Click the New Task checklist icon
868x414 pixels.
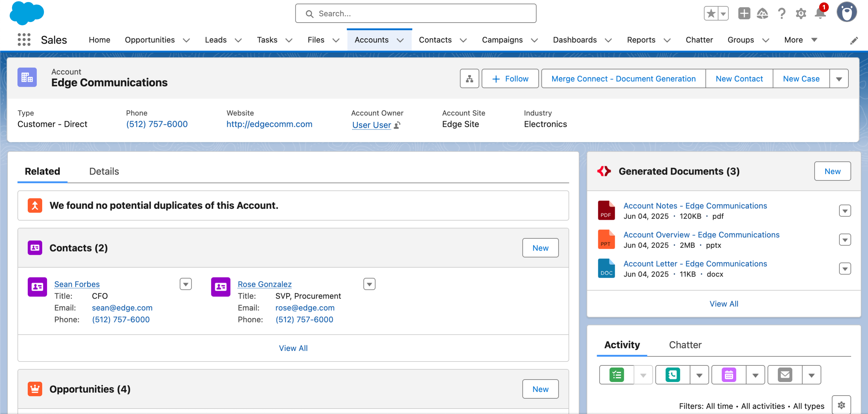coord(617,375)
